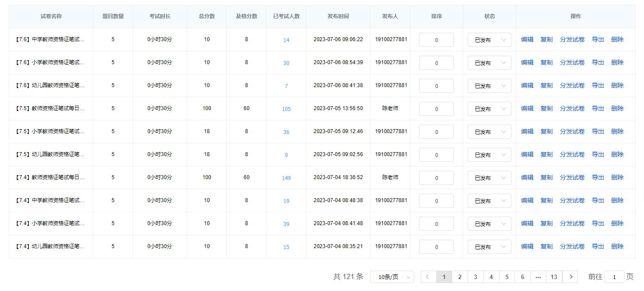Click 导出 for row with 105 examinees
This screenshot has height=291, width=644.
point(598,108)
